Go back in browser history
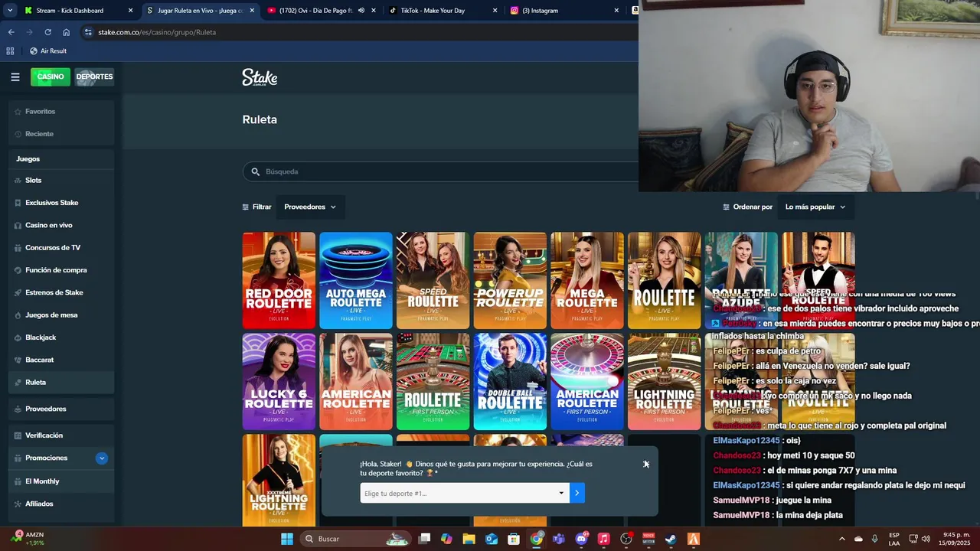Image resolution: width=980 pixels, height=551 pixels. (x=11, y=32)
